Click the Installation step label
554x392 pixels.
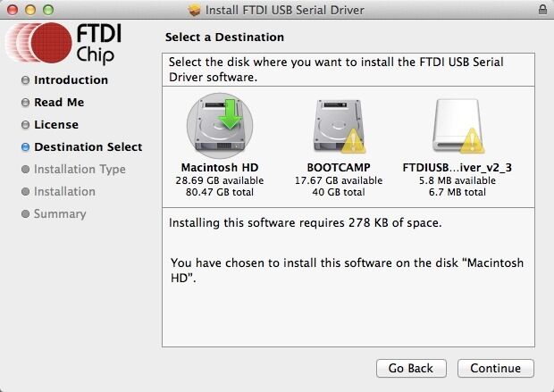click(x=64, y=192)
